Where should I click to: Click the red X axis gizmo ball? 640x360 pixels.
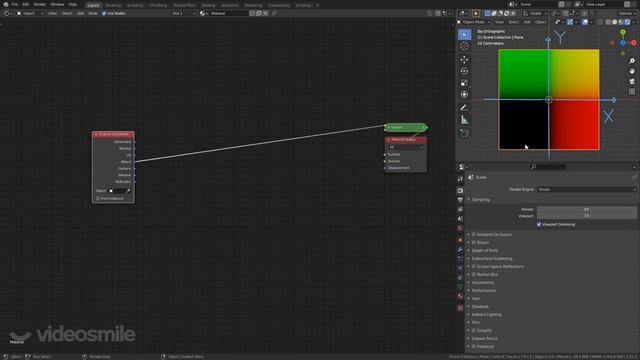633,42
